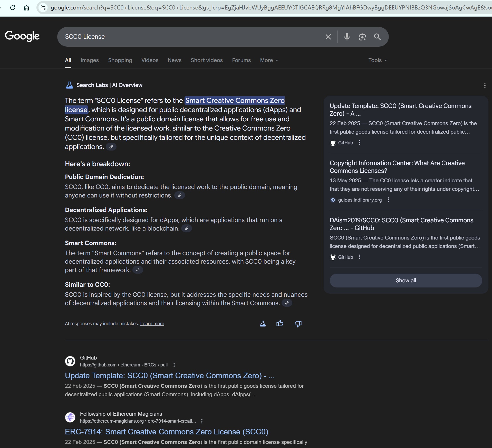Click the Search Labs flask icon
This screenshot has width=492, height=448.
(x=70, y=85)
